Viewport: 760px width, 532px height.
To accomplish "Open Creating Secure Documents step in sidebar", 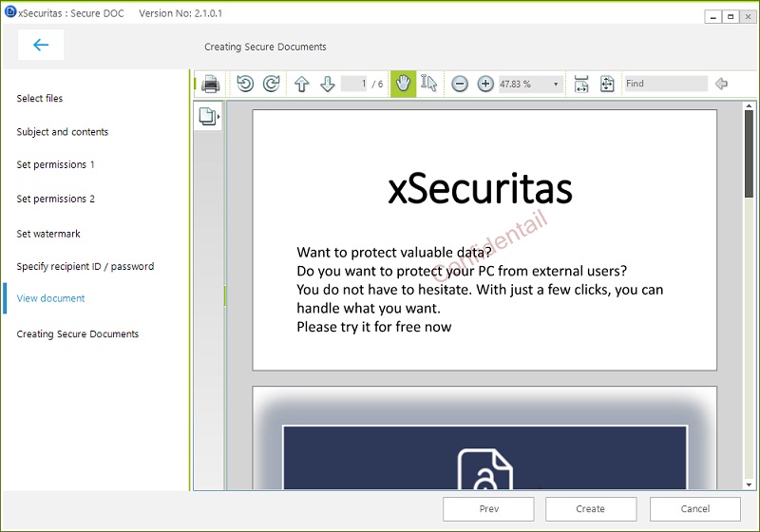I will 78,333.
